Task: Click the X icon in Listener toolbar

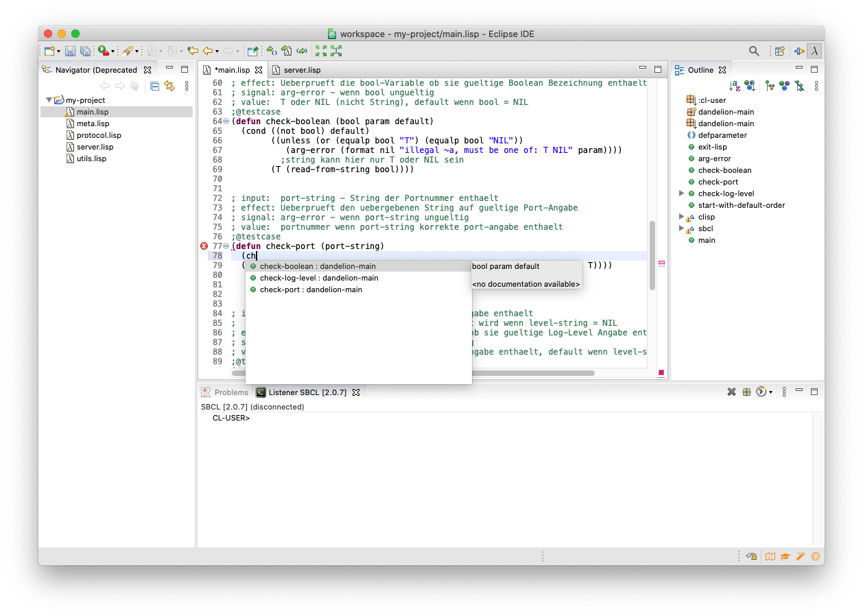Action: pyautogui.click(x=731, y=392)
